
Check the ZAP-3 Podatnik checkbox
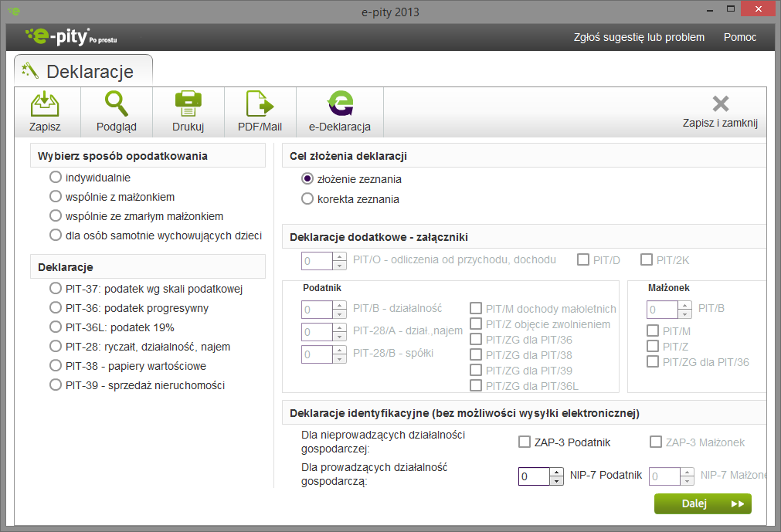(x=525, y=442)
